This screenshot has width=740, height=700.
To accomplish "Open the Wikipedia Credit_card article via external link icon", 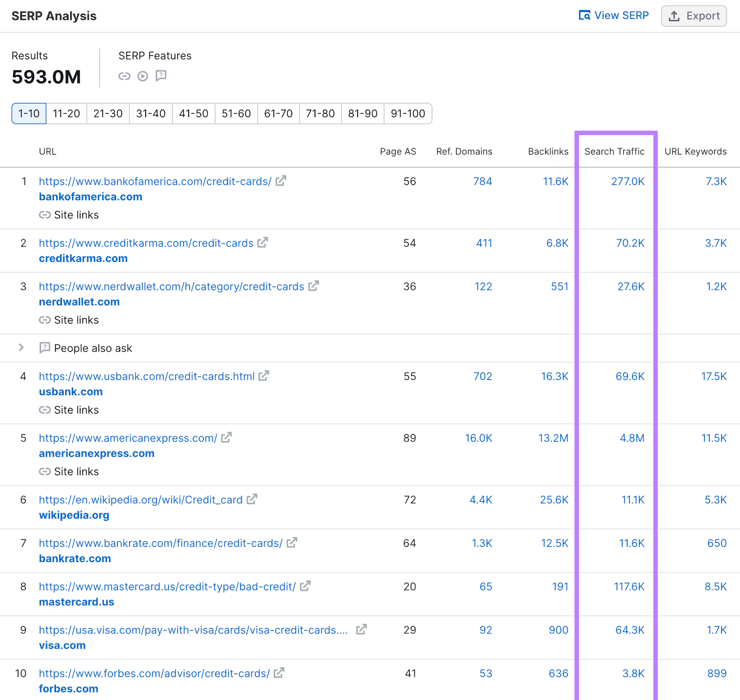I will click(252, 500).
